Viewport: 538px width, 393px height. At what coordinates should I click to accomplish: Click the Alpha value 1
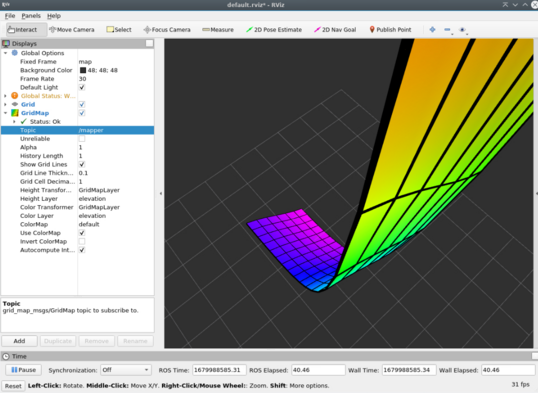81,147
